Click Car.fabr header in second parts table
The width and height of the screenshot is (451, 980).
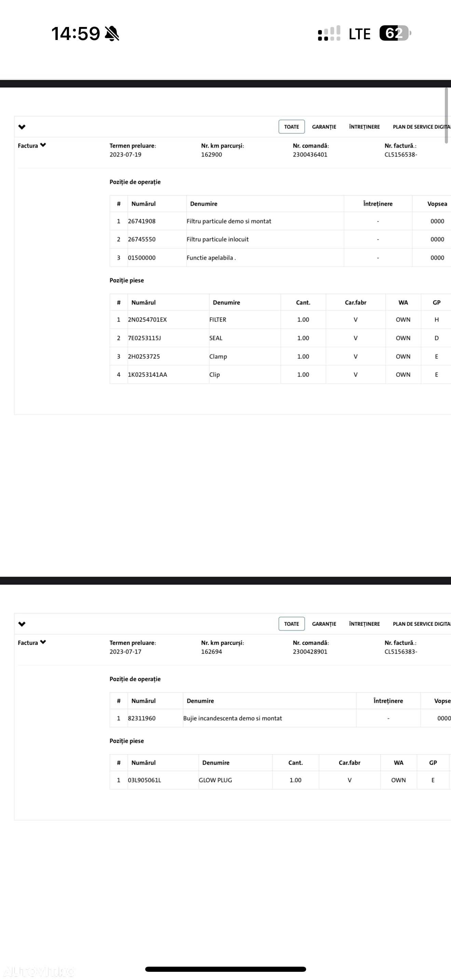[350, 763]
